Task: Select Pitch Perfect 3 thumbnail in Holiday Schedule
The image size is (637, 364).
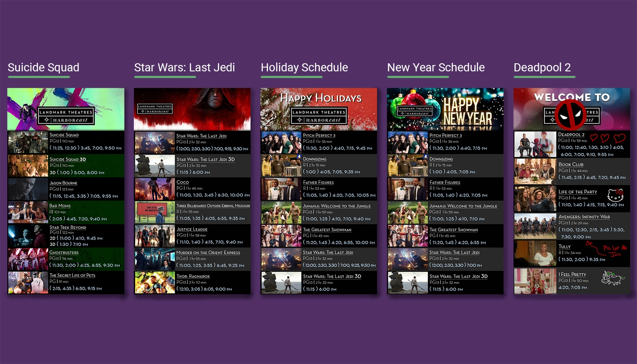Action: (281, 142)
